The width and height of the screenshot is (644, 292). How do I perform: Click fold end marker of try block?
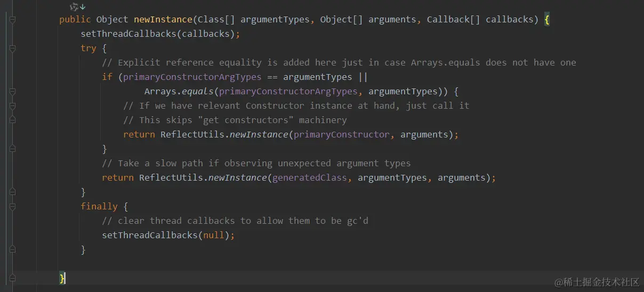point(13,192)
